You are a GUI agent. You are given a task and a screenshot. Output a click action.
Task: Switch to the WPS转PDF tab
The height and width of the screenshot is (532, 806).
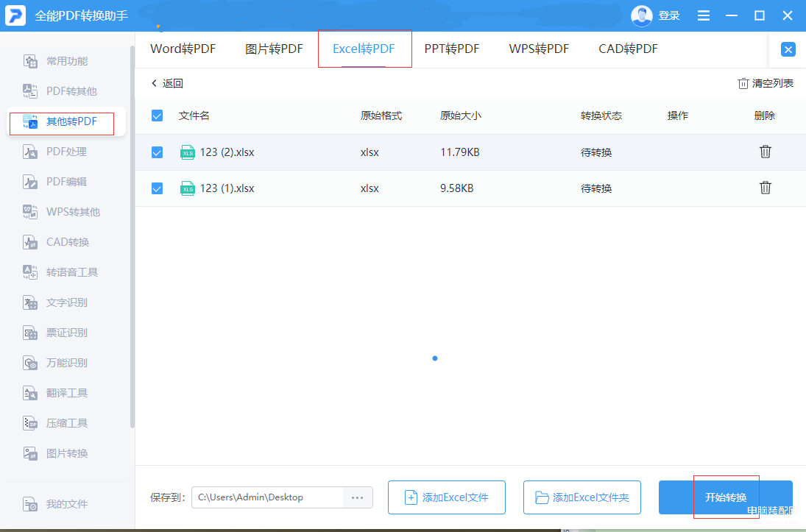pos(540,49)
